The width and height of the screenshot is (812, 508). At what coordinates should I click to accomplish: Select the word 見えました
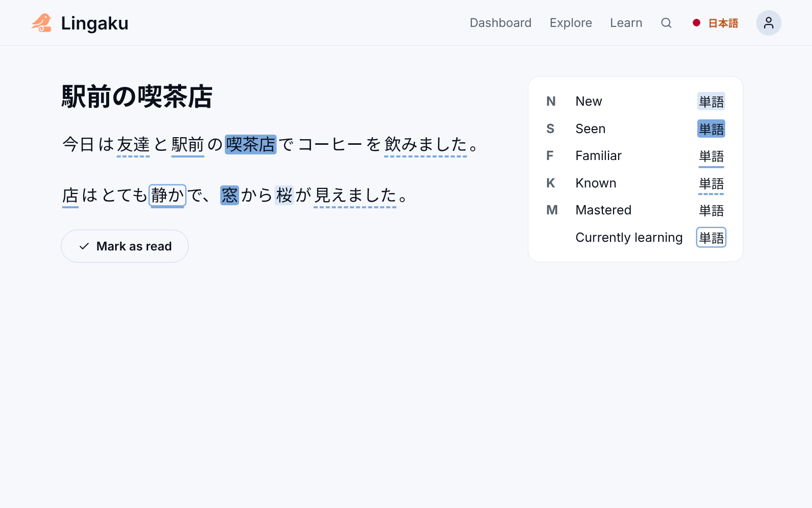(355, 195)
